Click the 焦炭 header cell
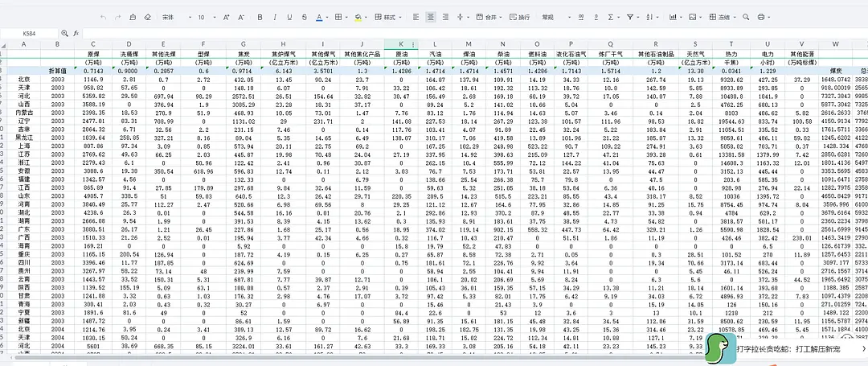 pyautogui.click(x=244, y=55)
